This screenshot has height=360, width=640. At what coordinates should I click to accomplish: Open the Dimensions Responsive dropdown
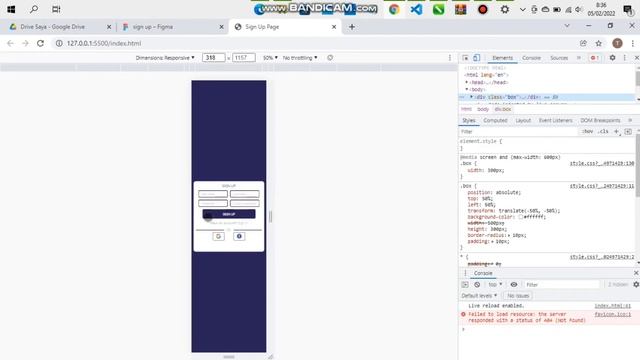(x=165, y=58)
